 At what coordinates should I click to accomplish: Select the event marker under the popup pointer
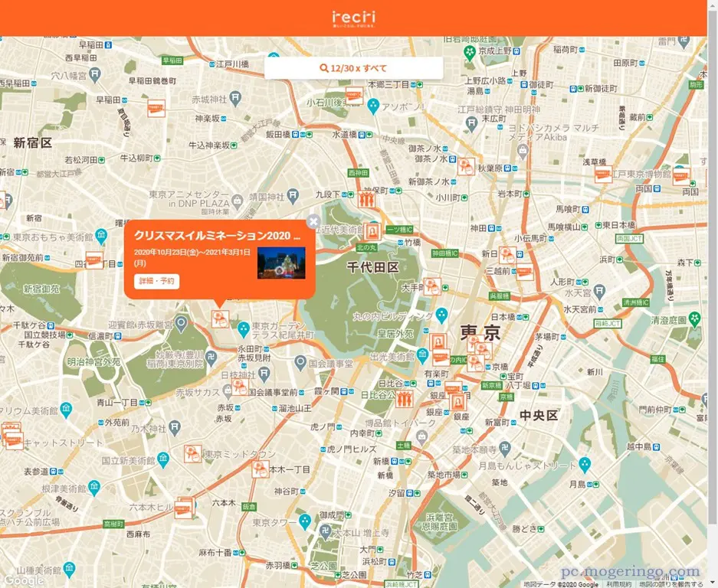pyautogui.click(x=220, y=319)
